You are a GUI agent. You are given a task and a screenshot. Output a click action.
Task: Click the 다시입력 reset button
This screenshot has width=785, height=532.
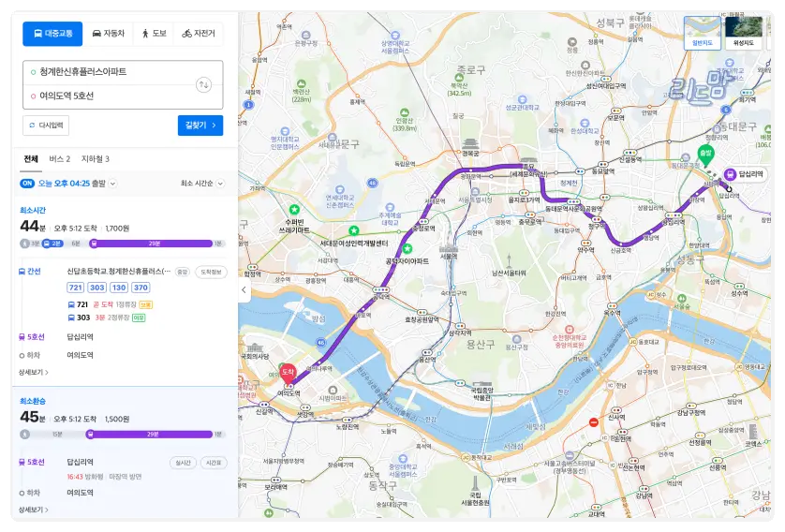46,126
